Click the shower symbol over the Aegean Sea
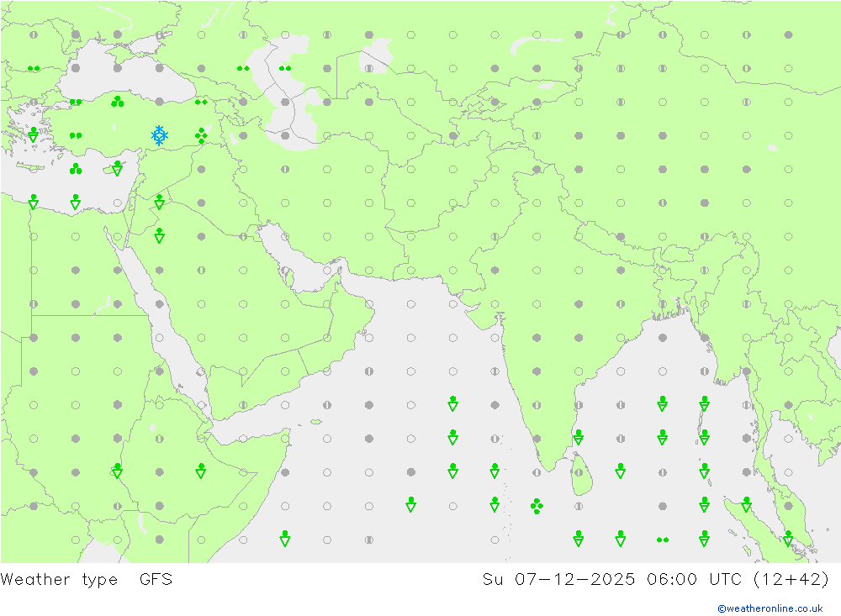 pos(34,134)
